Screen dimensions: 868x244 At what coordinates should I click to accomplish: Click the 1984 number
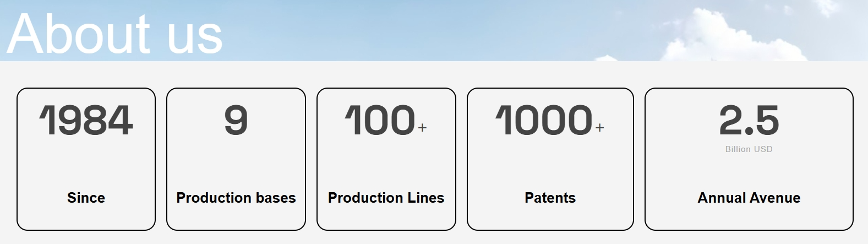point(86,121)
